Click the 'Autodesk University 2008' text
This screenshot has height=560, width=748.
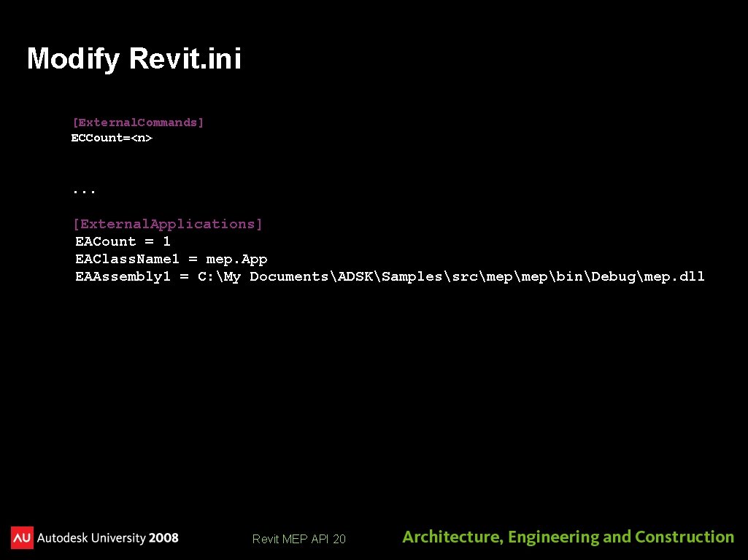point(108,538)
